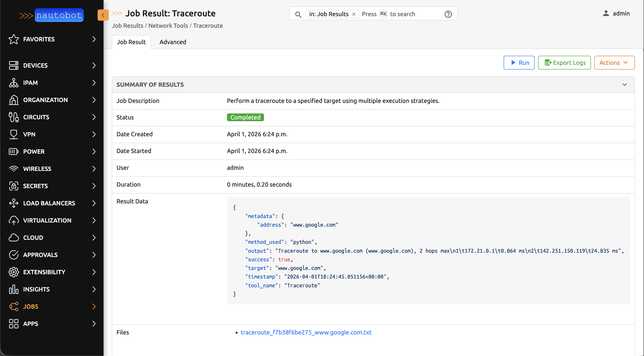Screen dimensions: 644x356
Task: Click the Wireless wifi icon
Action: click(14, 169)
